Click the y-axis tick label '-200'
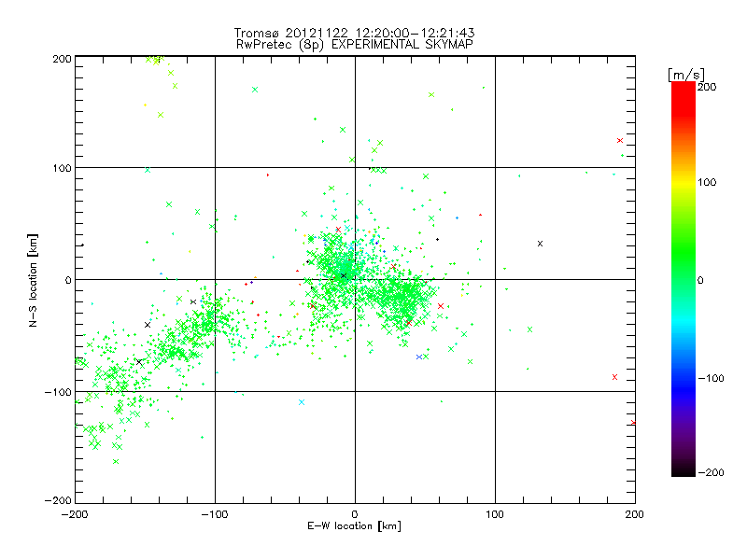 [x=58, y=500]
